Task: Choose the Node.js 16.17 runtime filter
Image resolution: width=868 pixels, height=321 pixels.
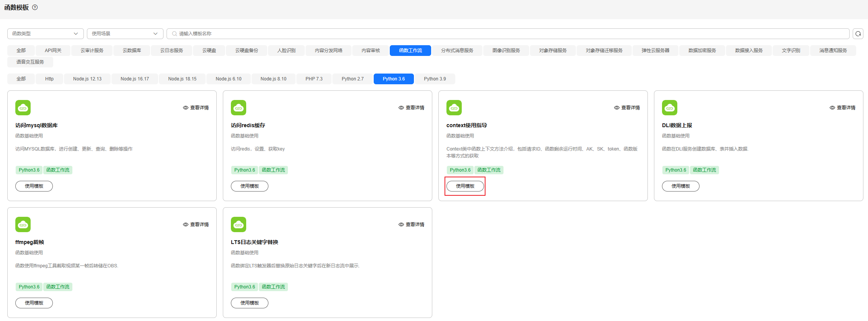Action: coord(135,79)
